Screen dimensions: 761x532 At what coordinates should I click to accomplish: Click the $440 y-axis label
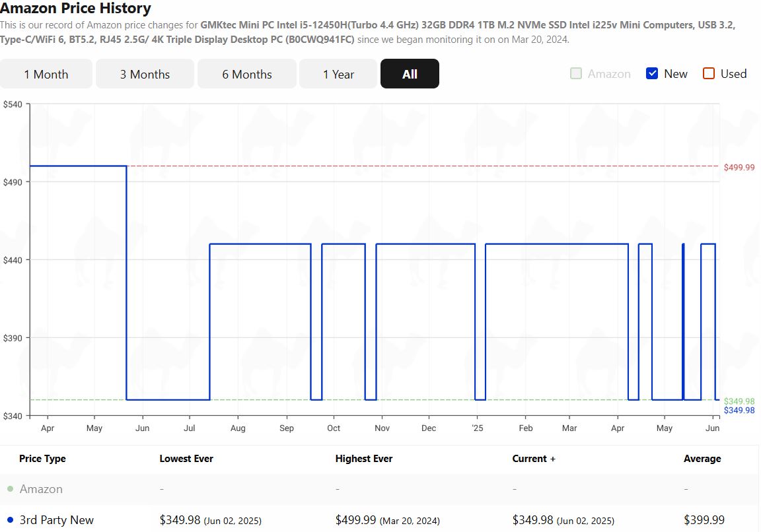click(x=13, y=261)
